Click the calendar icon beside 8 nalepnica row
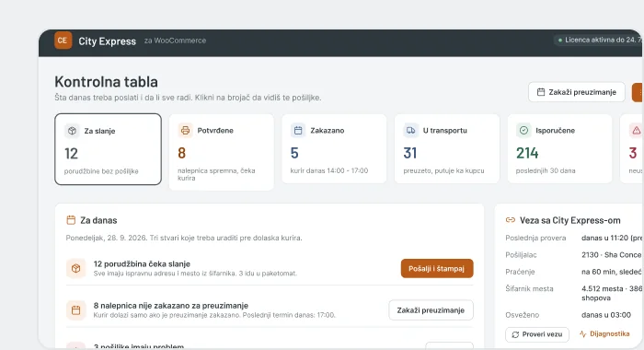 coord(76,310)
